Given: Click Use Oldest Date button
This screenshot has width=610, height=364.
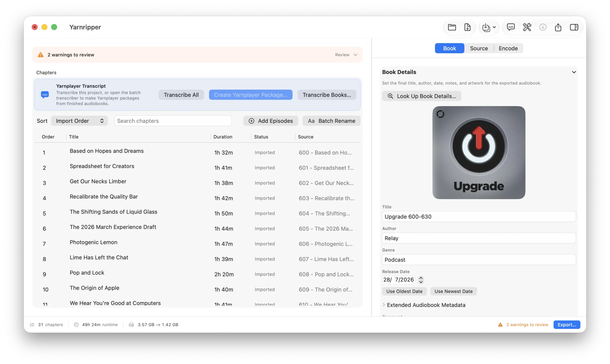Looking at the screenshot, I should pos(404,291).
